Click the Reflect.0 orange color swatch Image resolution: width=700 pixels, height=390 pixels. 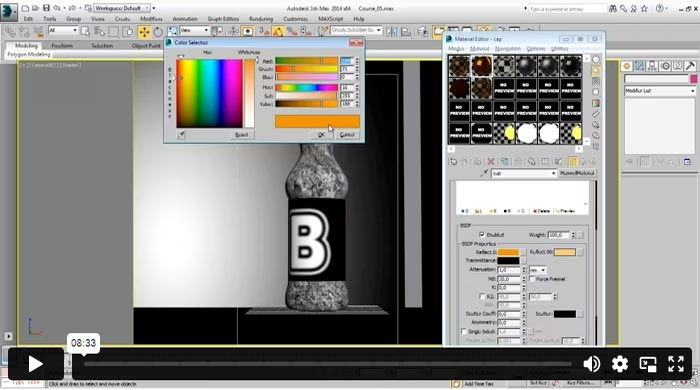click(x=508, y=252)
